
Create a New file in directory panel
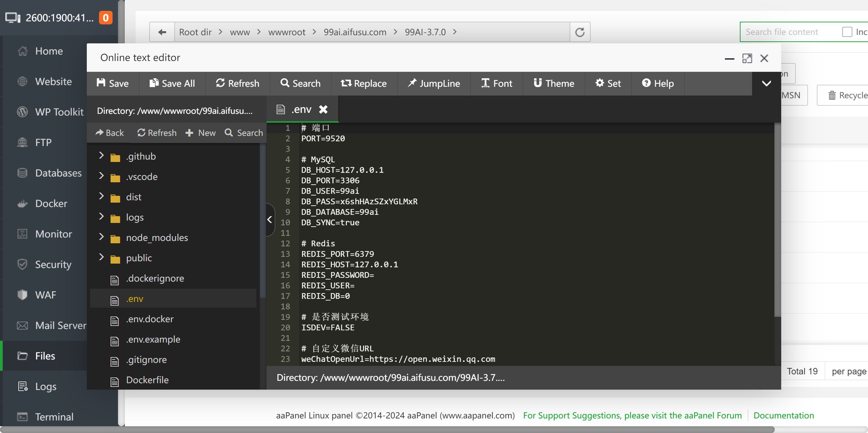[x=201, y=133]
